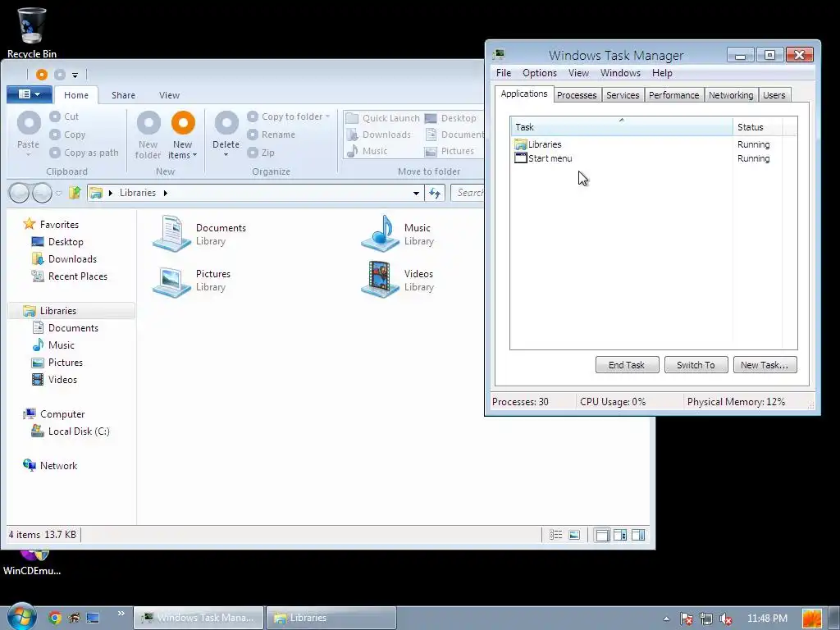Image resolution: width=840 pixels, height=630 pixels.
Task: Open the Copy to folder dropdown
Action: pos(288,116)
